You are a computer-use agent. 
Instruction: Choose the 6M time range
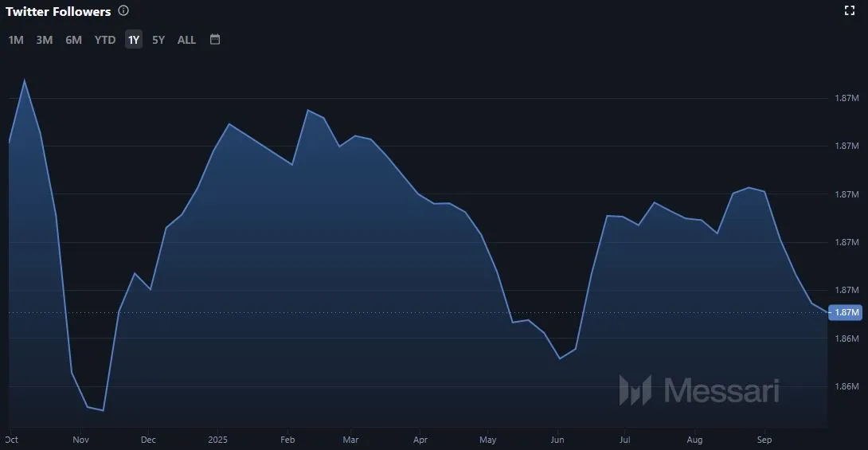click(73, 40)
